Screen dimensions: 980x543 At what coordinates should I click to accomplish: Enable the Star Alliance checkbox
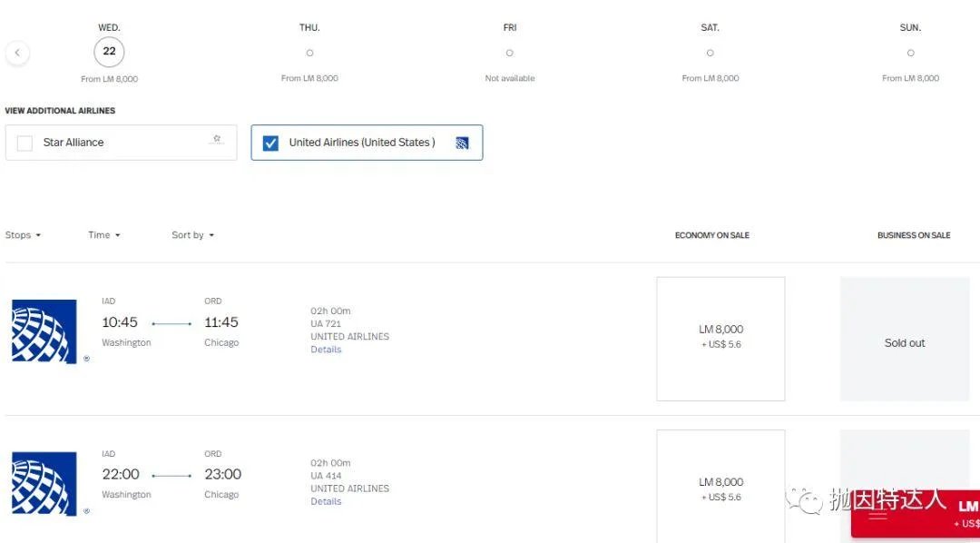click(x=25, y=143)
